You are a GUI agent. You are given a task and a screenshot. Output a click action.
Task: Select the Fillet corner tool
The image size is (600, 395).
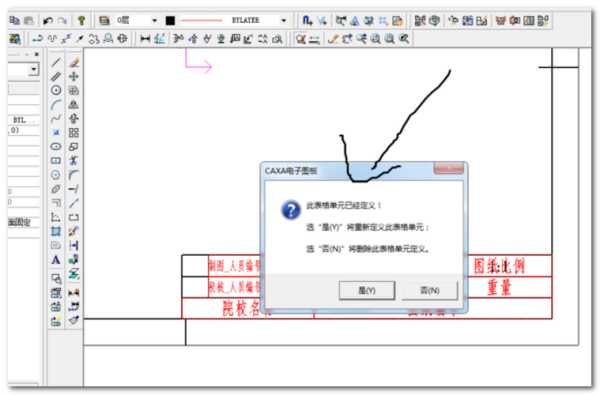74,175
